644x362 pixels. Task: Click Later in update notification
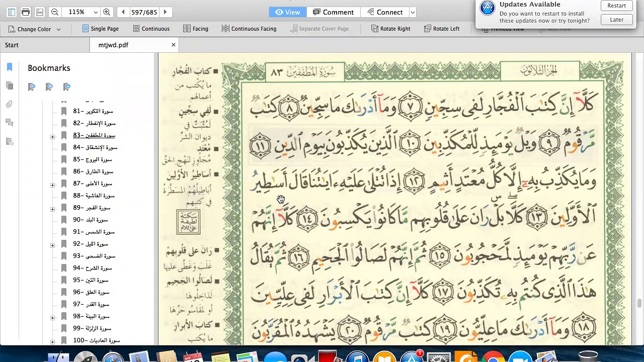coord(616,20)
